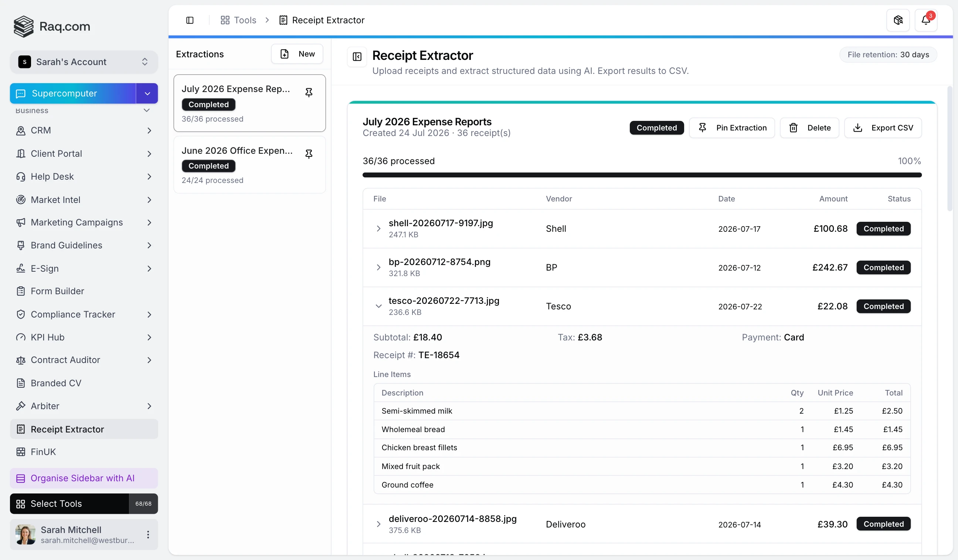Open the user options three-dot menu

point(148,534)
